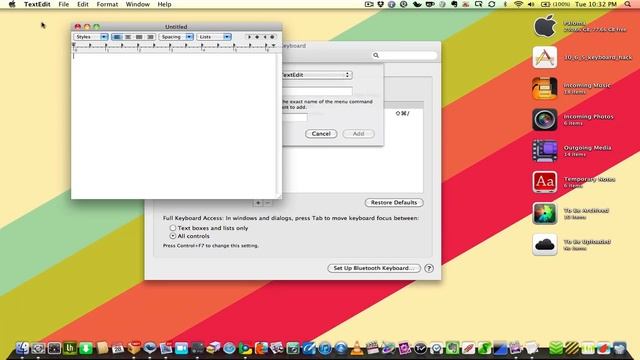
Task: Open the TextEdit application popup in shortcut sheet
Action: pyautogui.click(x=317, y=75)
